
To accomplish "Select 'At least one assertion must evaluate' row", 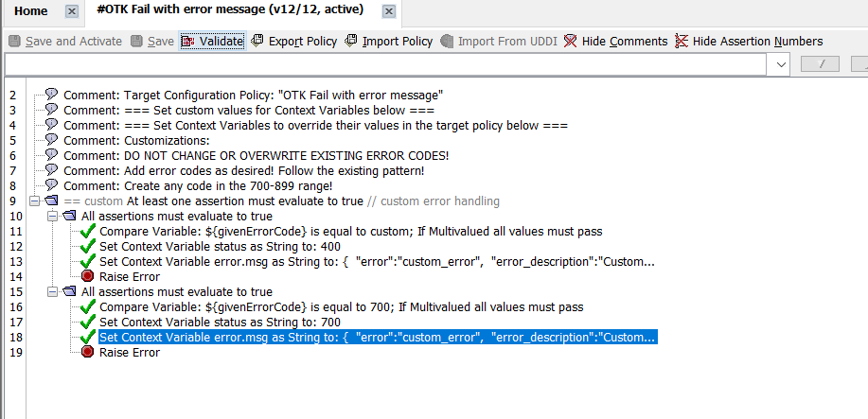I will [282, 201].
